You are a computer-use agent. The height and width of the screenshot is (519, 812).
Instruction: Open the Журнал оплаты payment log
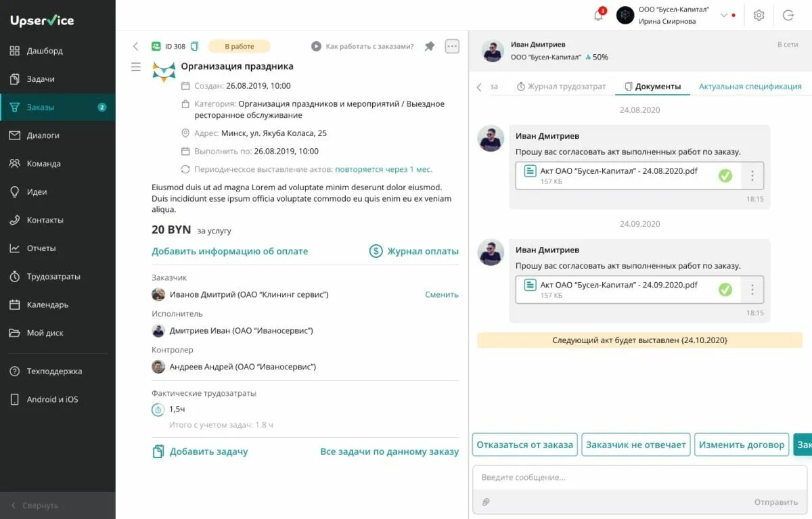point(413,251)
